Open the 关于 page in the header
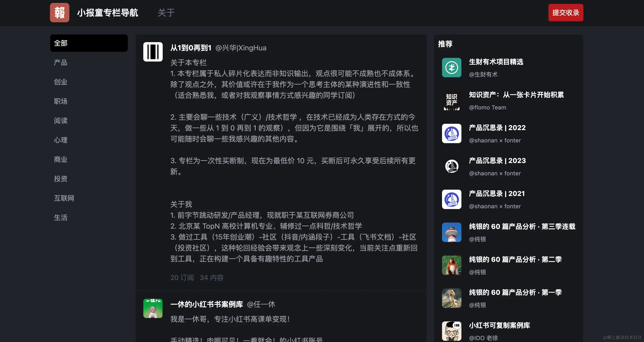Screen dimensions: 644x342 [x=166, y=13]
